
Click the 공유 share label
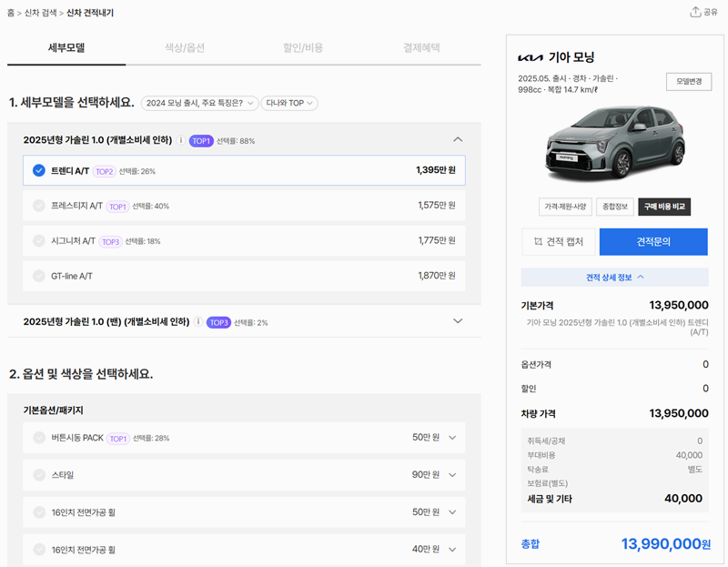tap(711, 12)
